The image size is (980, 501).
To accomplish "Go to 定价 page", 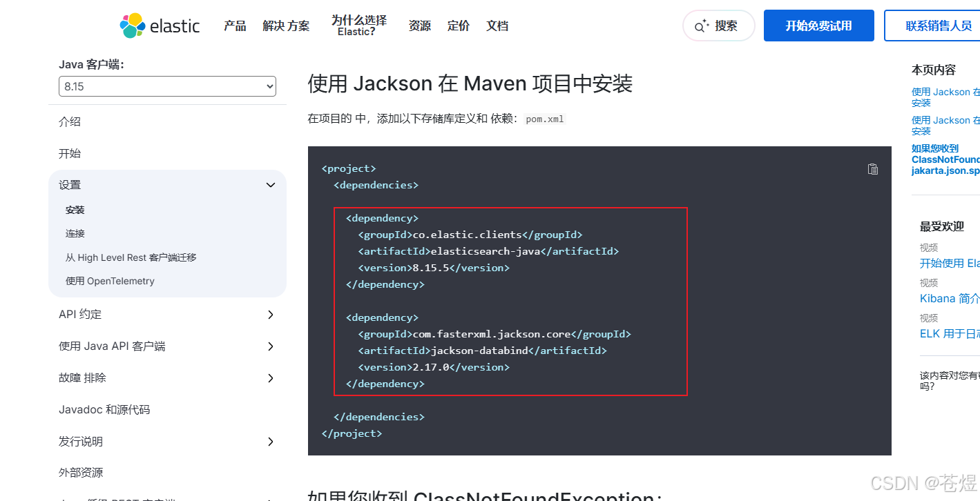I will click(x=458, y=26).
